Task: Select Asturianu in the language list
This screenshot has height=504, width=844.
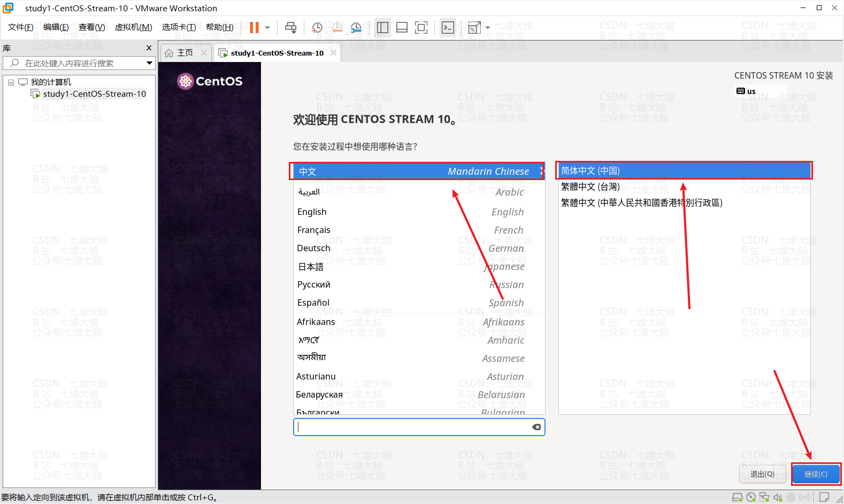Action: coord(419,376)
